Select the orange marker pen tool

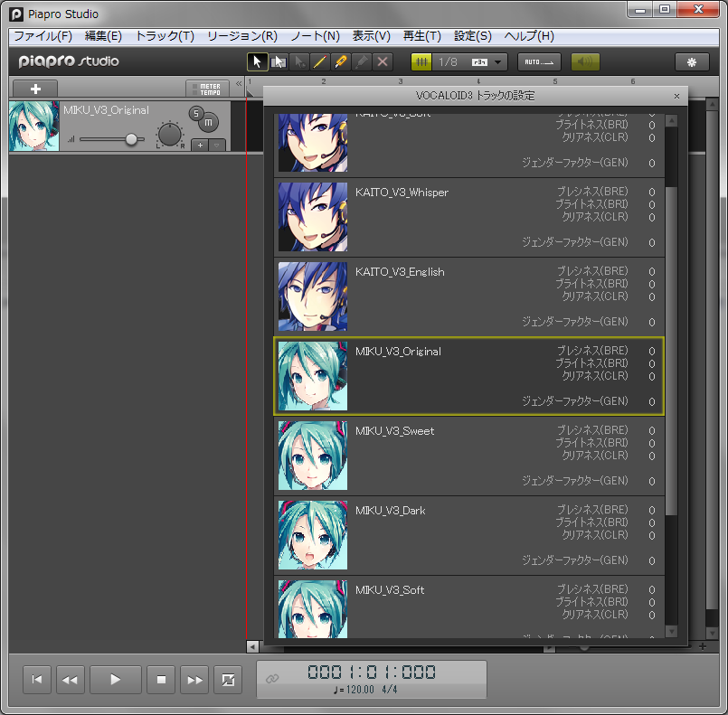tap(341, 61)
